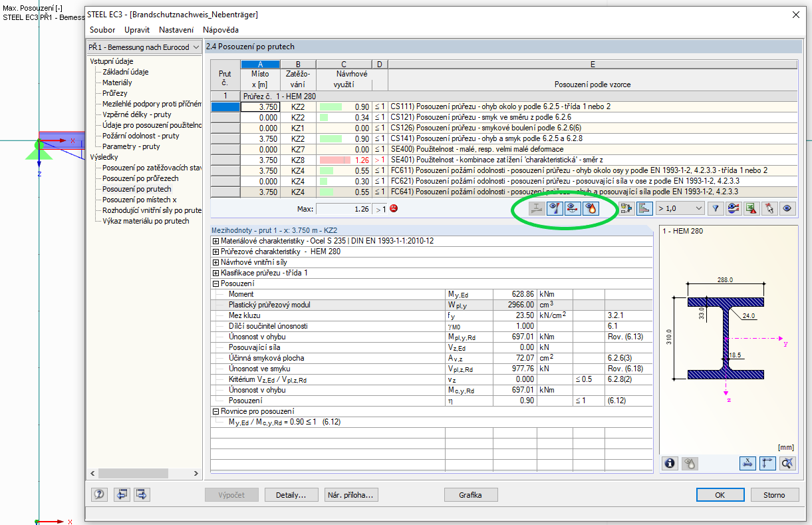Open the ratio filter '> 1,0' dropdown

(680, 208)
